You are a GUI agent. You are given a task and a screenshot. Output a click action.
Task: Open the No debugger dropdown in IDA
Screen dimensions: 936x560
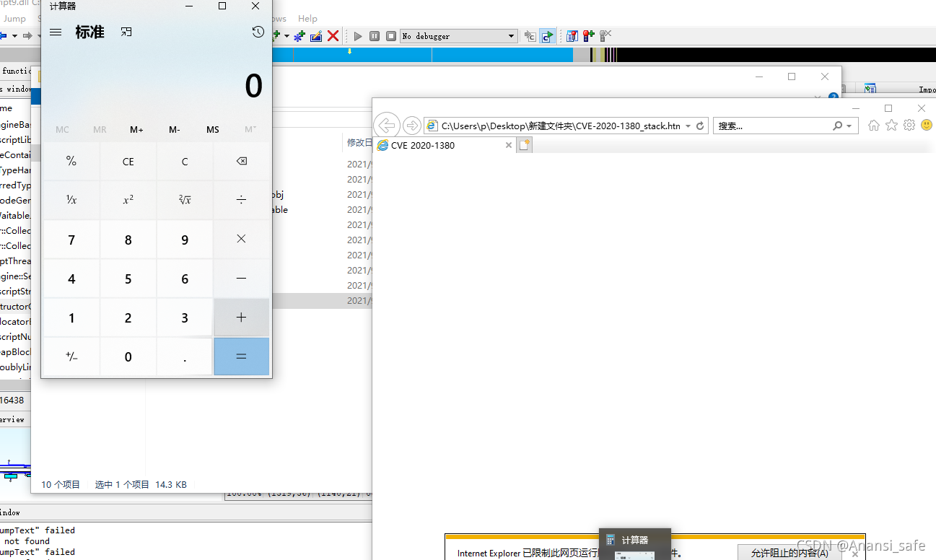459,35
